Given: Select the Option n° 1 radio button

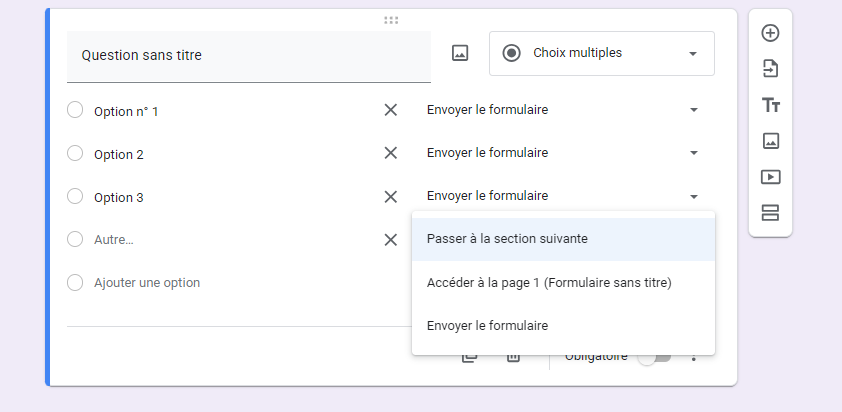Looking at the screenshot, I should pos(75,110).
